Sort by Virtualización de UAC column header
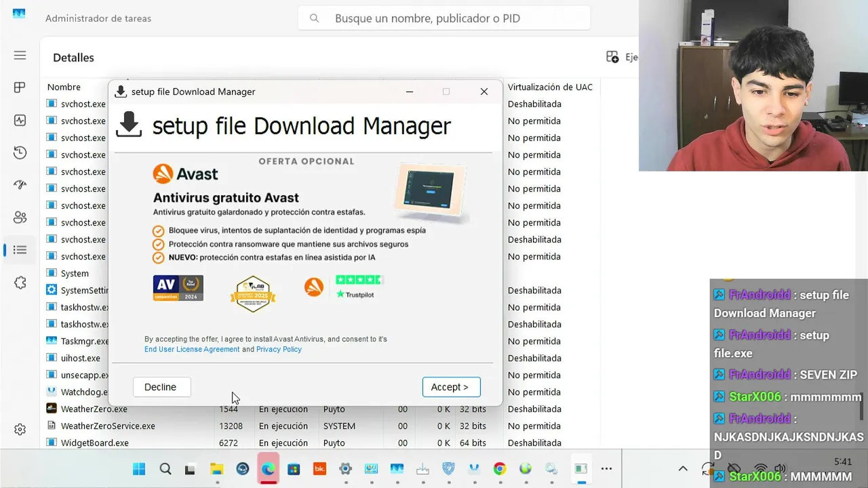The height and width of the screenshot is (488, 868). pyautogui.click(x=550, y=87)
